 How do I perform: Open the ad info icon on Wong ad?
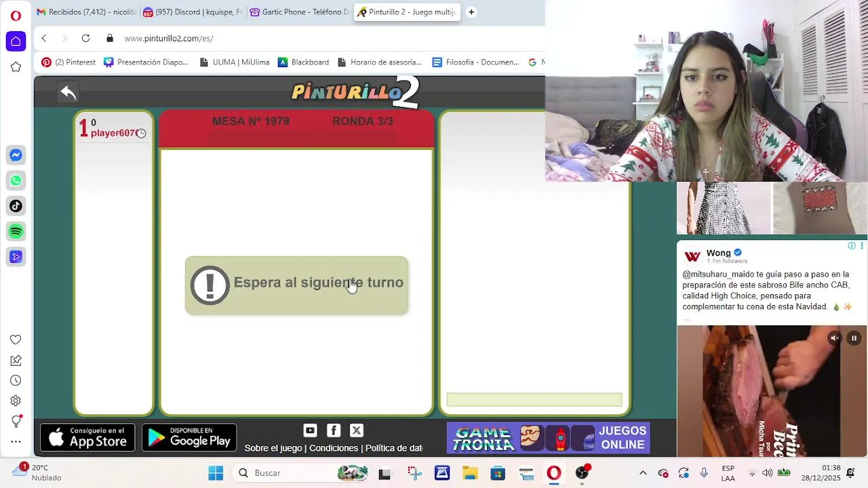point(852,245)
